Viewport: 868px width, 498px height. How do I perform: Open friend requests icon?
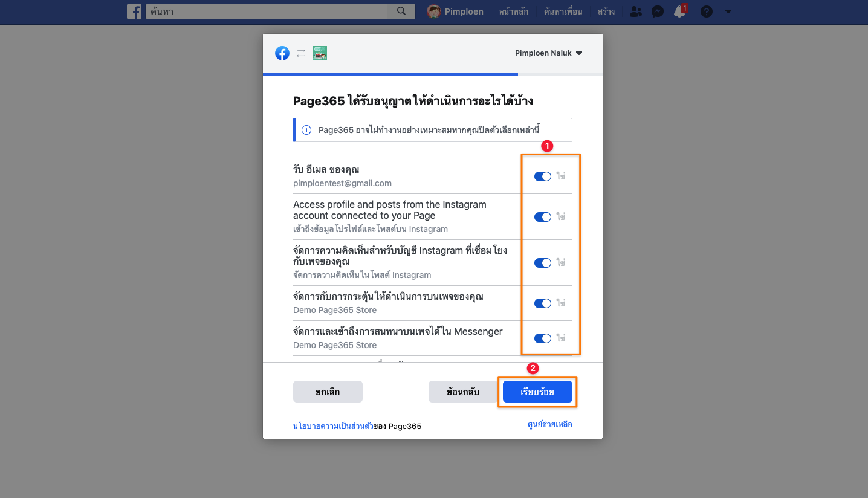coord(636,11)
